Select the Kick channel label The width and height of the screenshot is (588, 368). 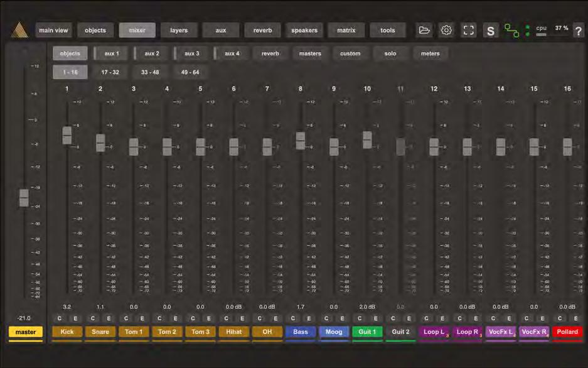point(67,332)
